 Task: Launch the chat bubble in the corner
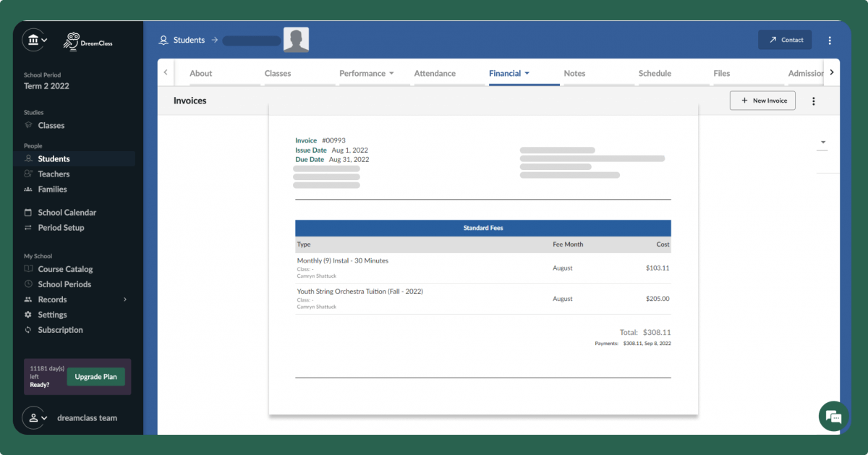(833, 416)
